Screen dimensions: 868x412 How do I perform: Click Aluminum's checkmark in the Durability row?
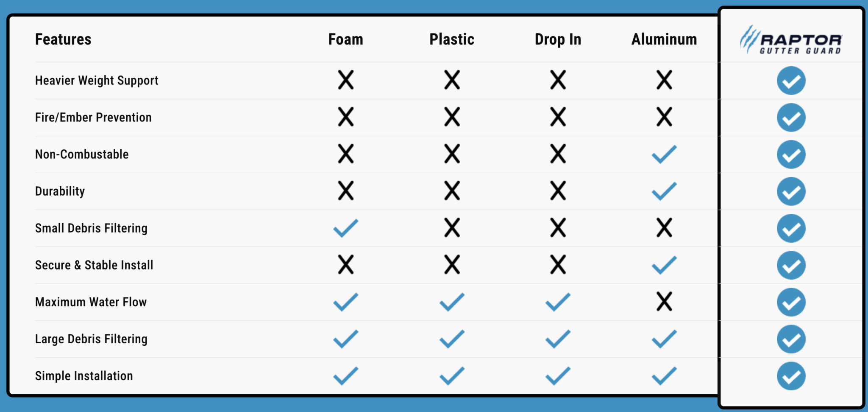click(664, 191)
